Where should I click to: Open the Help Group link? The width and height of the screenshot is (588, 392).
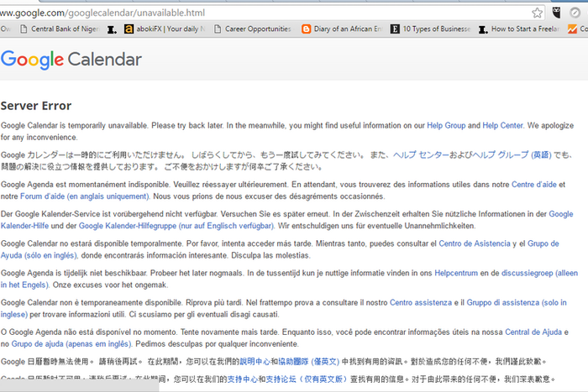[x=446, y=126]
